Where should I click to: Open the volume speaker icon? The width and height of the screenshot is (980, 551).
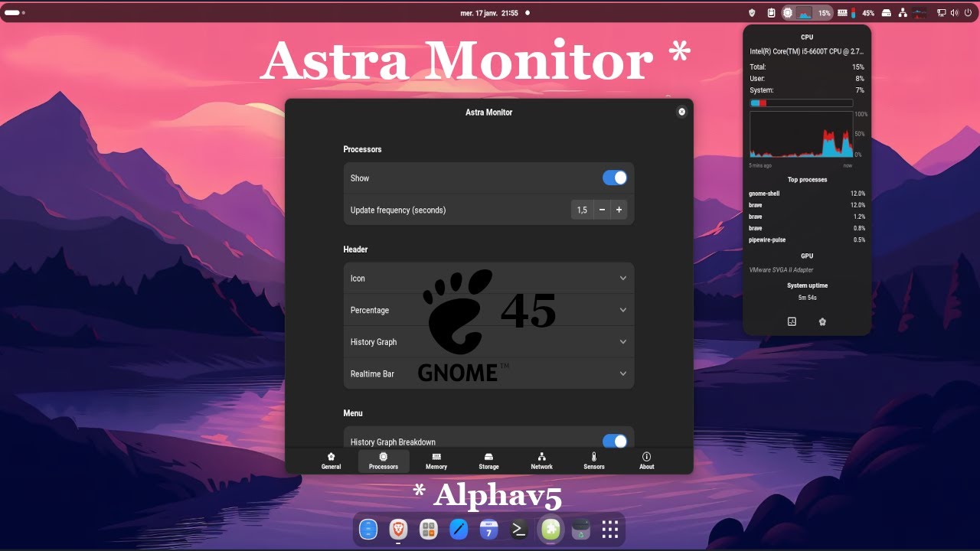click(955, 13)
